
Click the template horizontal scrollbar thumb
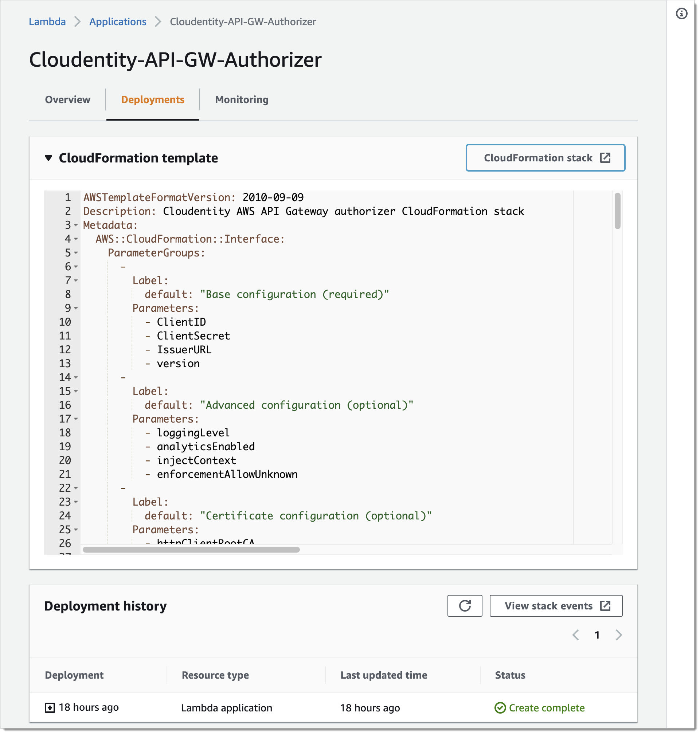[191, 549]
